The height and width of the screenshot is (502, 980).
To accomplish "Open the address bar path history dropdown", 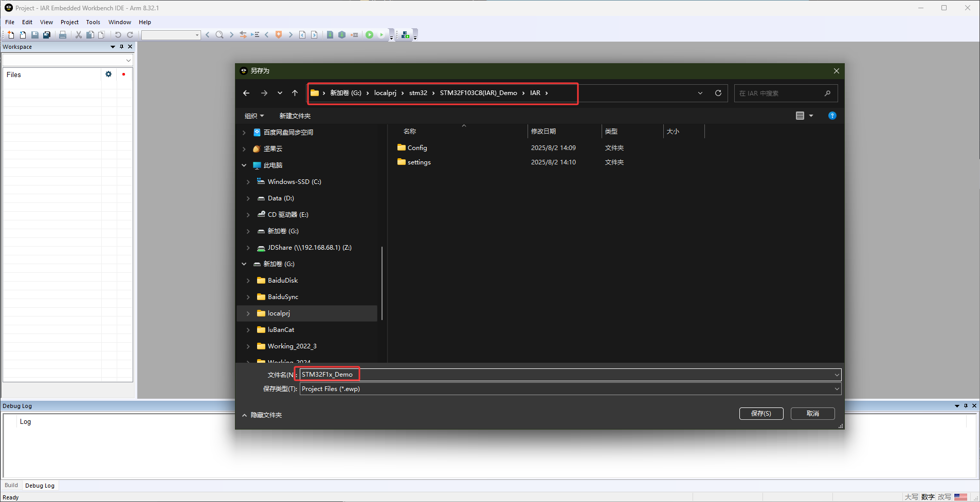I will (700, 93).
